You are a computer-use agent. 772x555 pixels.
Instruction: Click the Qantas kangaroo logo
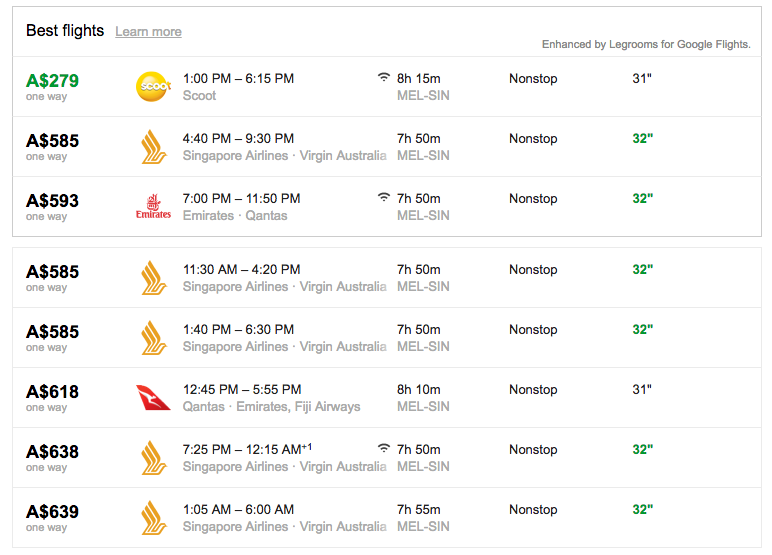pyautogui.click(x=153, y=398)
